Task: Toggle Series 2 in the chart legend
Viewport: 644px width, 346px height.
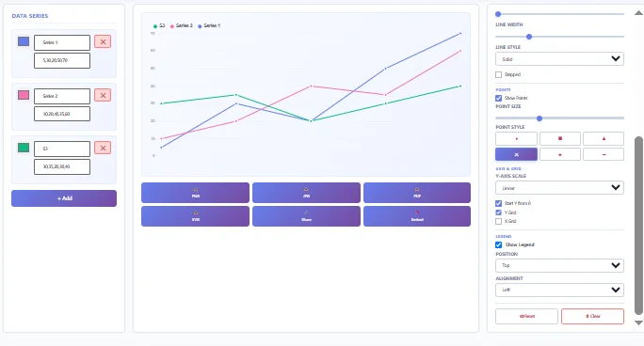Action: point(181,25)
